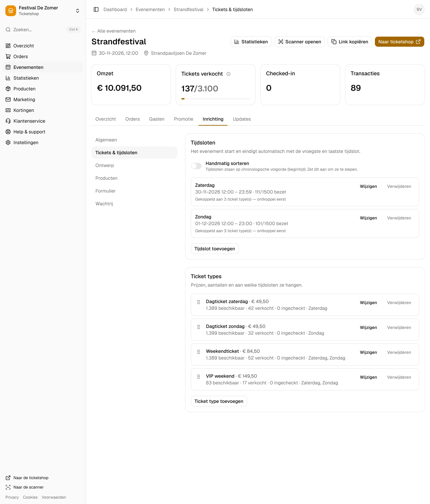Open Kortingen in the sidebar
Image resolution: width=430 pixels, height=504 pixels.
pyautogui.click(x=43, y=110)
